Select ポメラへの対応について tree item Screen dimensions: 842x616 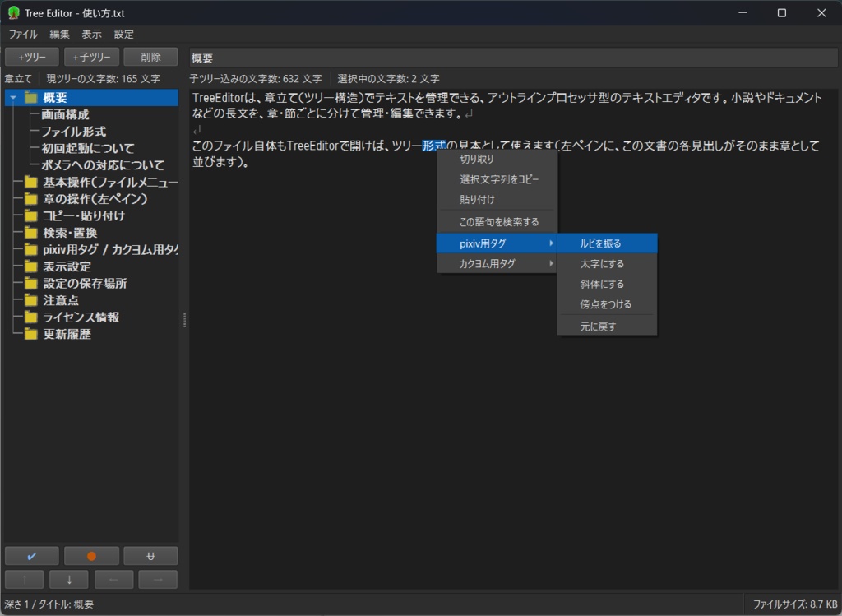(103, 164)
